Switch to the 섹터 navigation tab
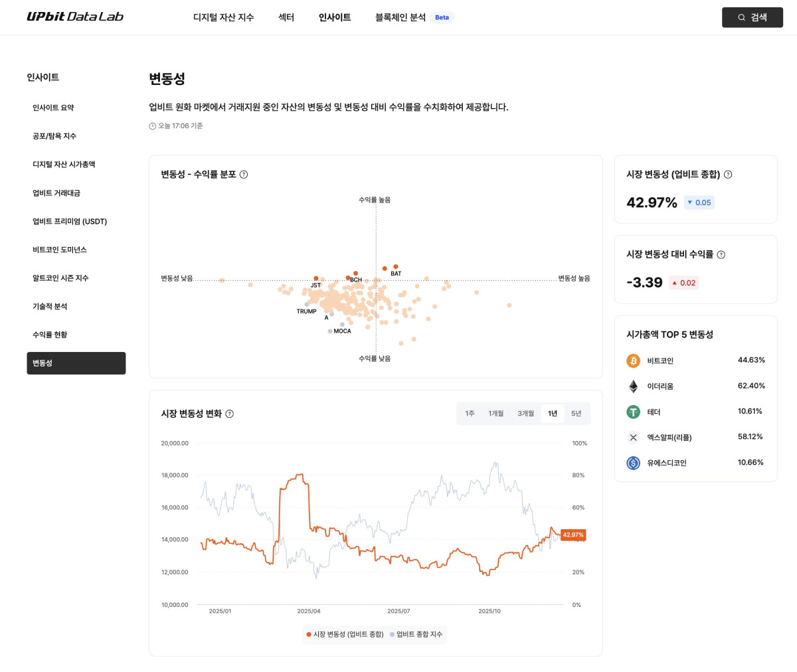 (x=286, y=18)
